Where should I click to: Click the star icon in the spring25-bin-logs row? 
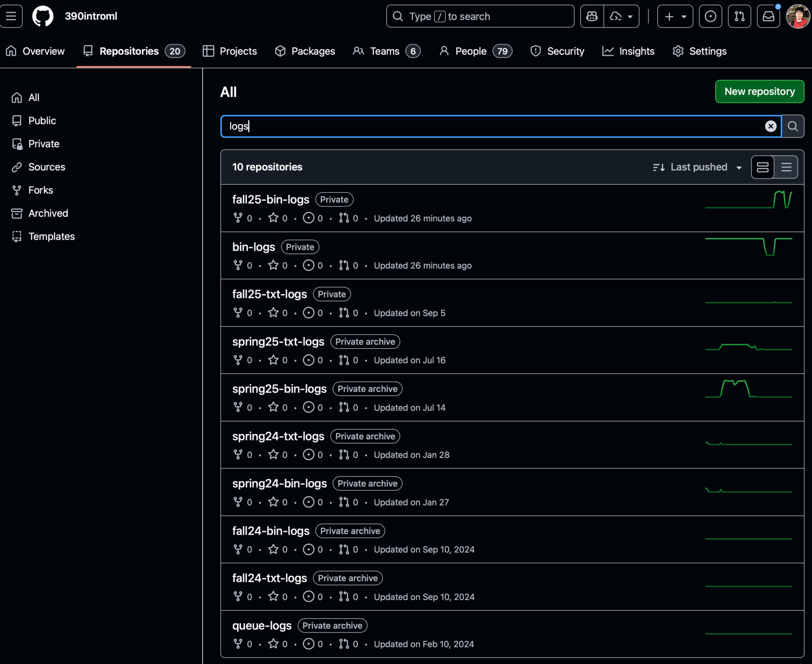click(x=274, y=407)
